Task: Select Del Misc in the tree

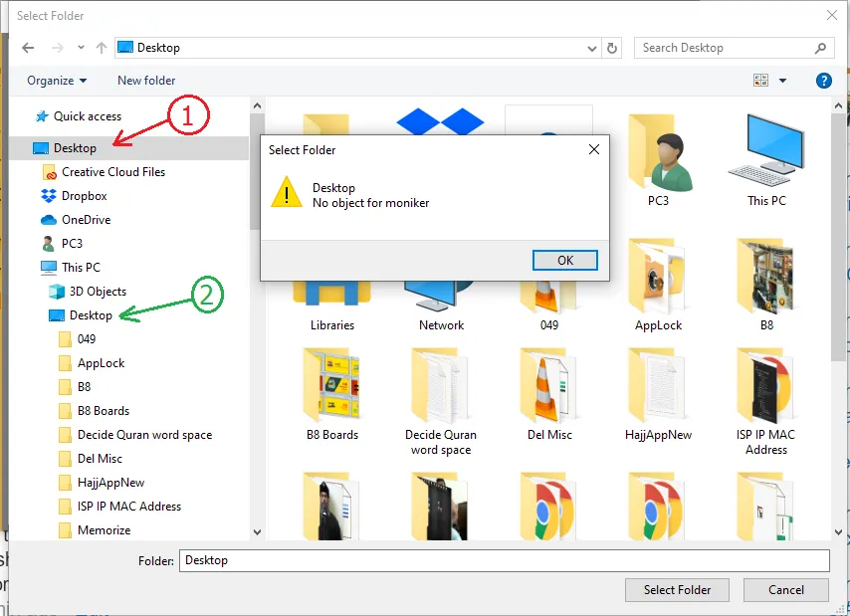Action: pos(91,459)
